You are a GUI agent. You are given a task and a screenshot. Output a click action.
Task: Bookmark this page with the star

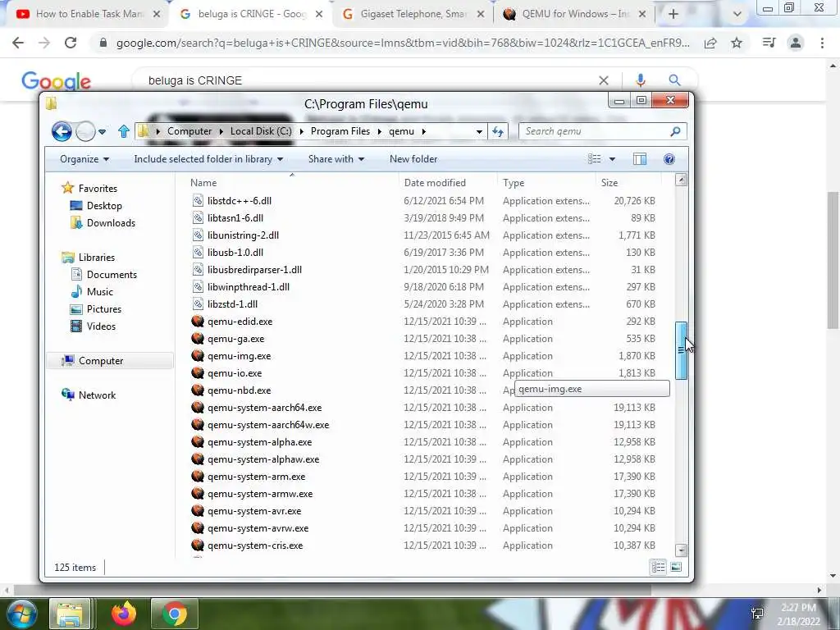coord(737,43)
